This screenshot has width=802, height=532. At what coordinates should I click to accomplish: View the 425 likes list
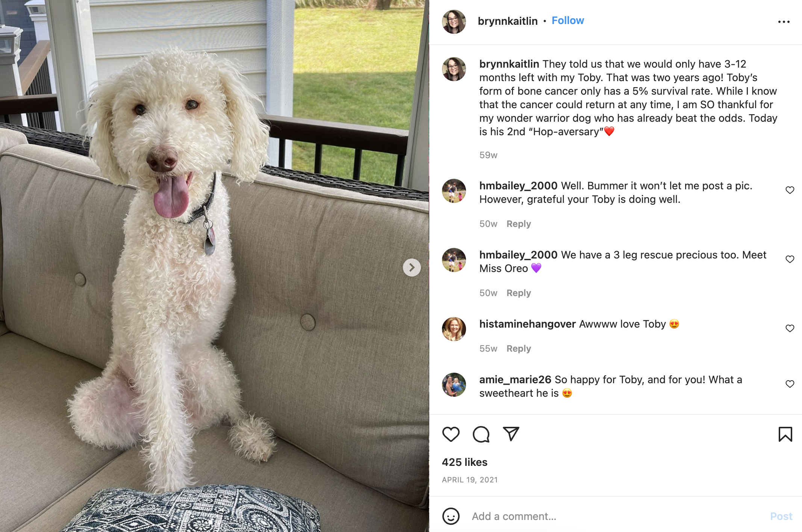pos(465,462)
